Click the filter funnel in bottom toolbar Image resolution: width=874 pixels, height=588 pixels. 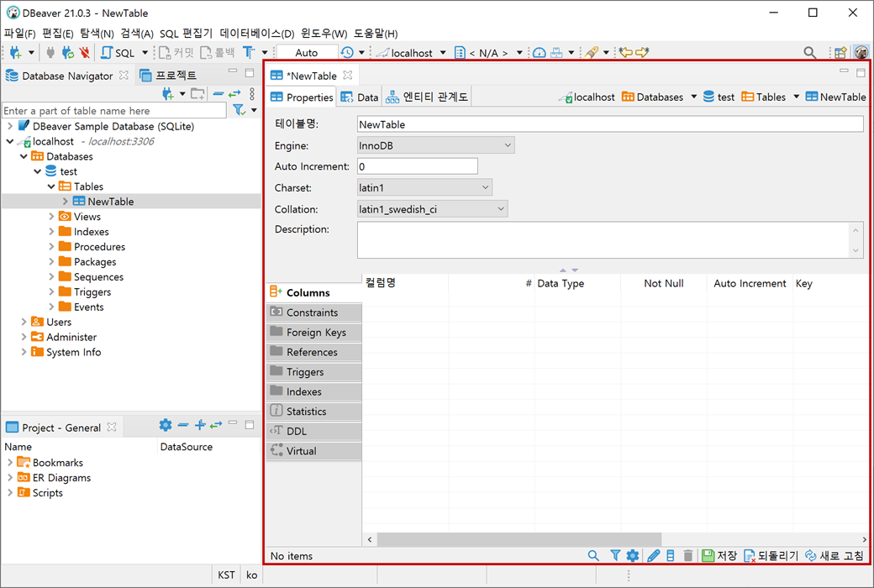(x=615, y=556)
